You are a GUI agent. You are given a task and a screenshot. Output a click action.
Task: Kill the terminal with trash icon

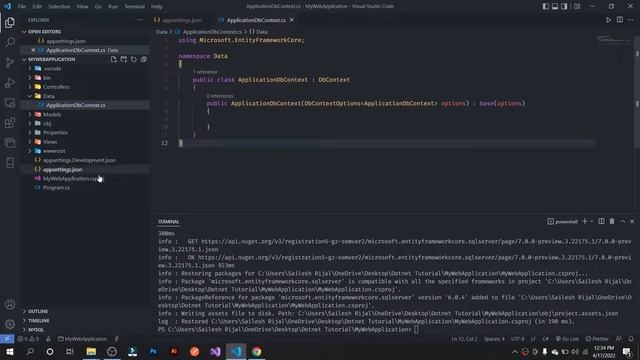(x=612, y=221)
